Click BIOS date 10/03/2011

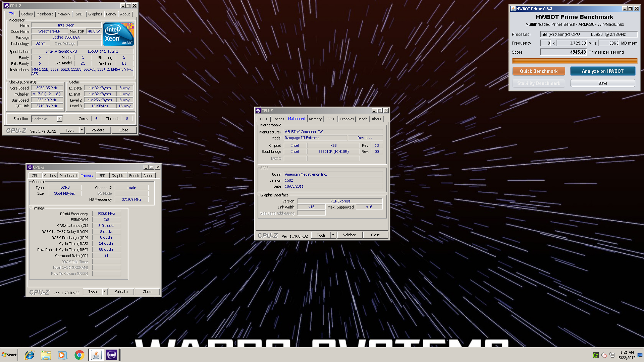(333, 186)
